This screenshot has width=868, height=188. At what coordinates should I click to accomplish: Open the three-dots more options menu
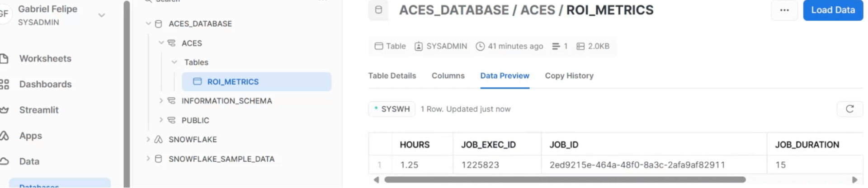(784, 10)
